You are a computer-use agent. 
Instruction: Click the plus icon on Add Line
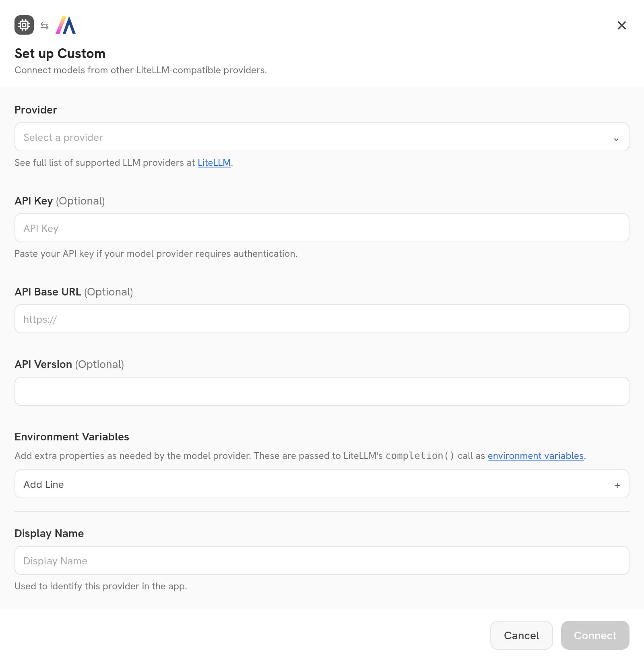(617, 485)
